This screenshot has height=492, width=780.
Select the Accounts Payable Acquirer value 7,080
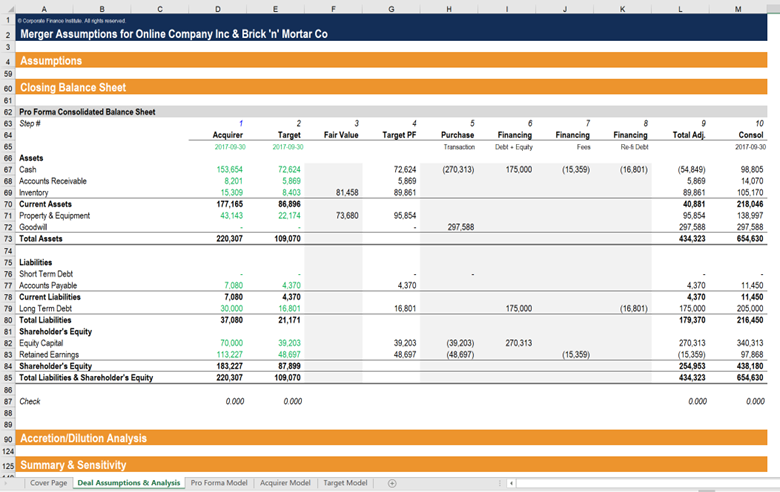click(x=233, y=286)
